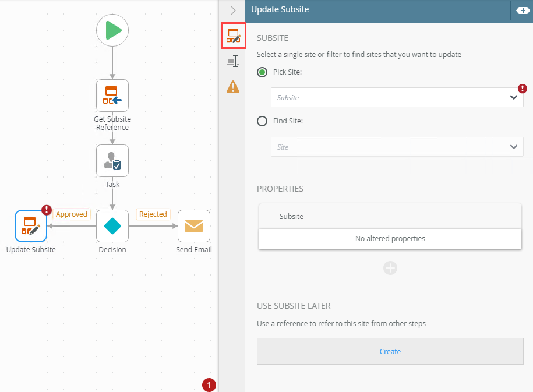The height and width of the screenshot is (392, 533).
Task: Expand the Subsite dropdown arrow
Action: [513, 97]
